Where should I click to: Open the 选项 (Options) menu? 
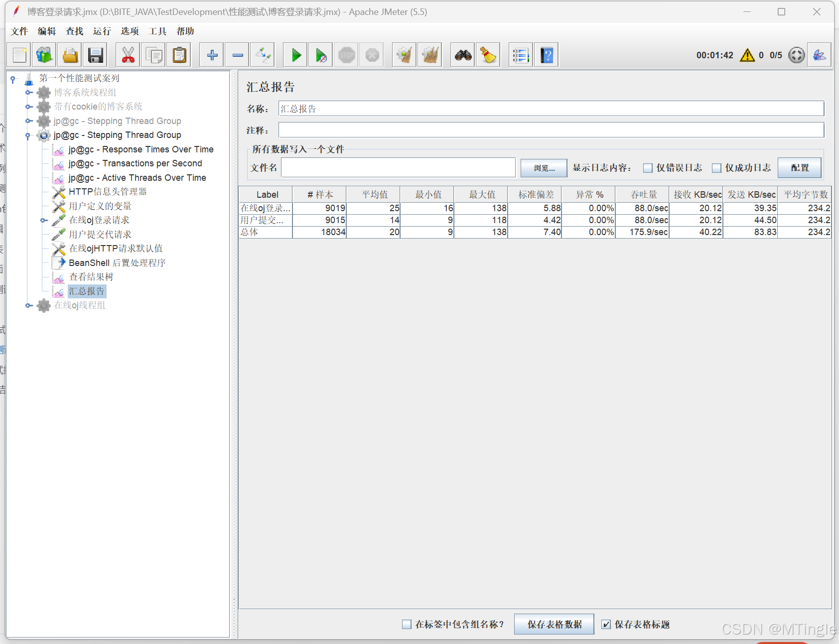point(130,31)
